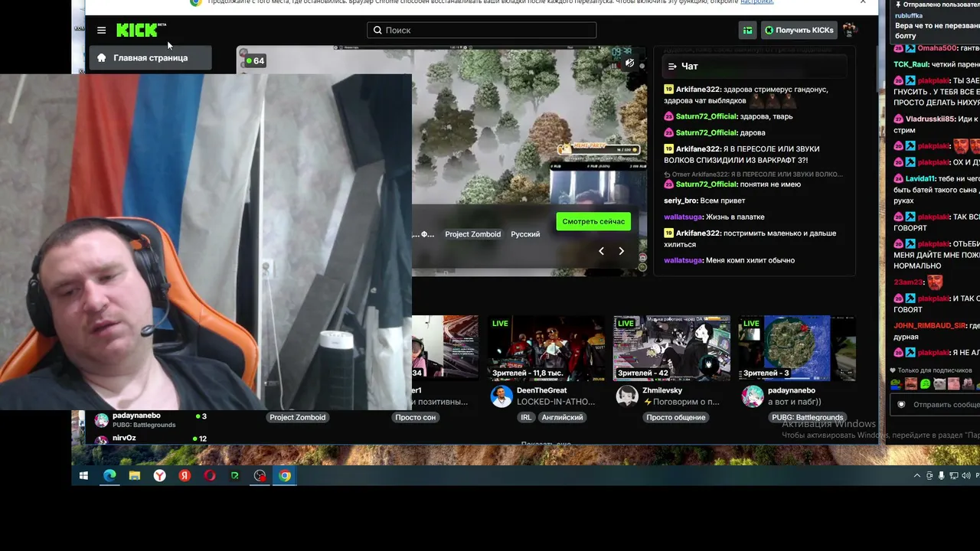Image resolution: width=980 pixels, height=551 pixels.
Task: Click Zhmilevsky channel avatar
Action: (627, 396)
